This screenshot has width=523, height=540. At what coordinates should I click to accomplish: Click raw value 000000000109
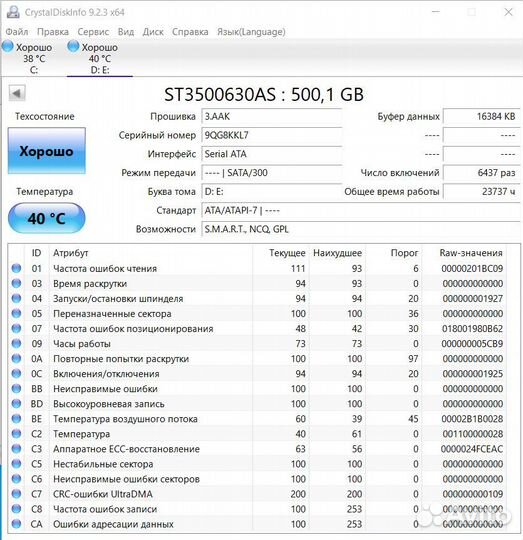pos(473,494)
